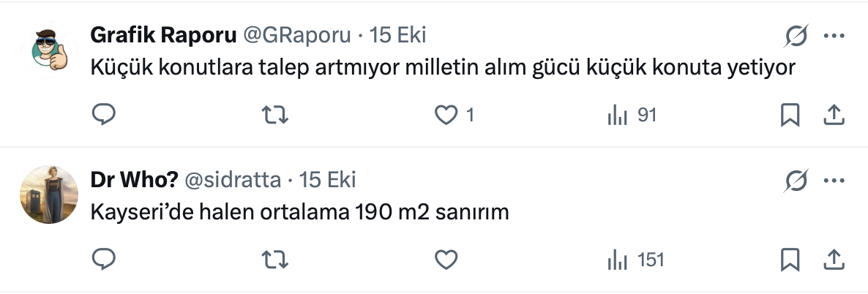Open Grok icon on Dr Who? tweet

796,180
